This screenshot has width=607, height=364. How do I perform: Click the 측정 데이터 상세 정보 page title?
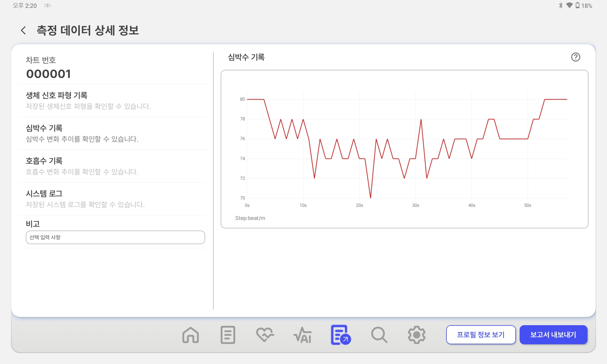coord(88,30)
